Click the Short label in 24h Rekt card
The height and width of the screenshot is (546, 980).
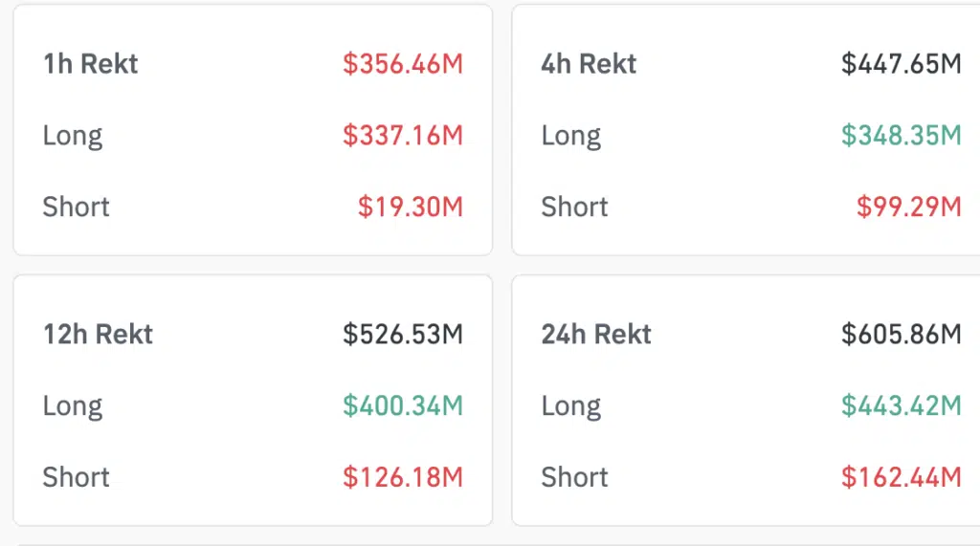click(x=574, y=476)
